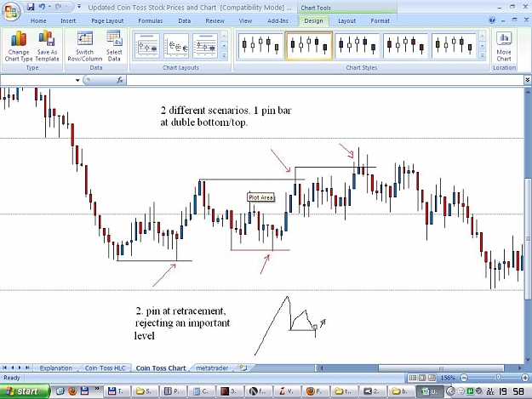Click the 156% zoom level

point(448,378)
